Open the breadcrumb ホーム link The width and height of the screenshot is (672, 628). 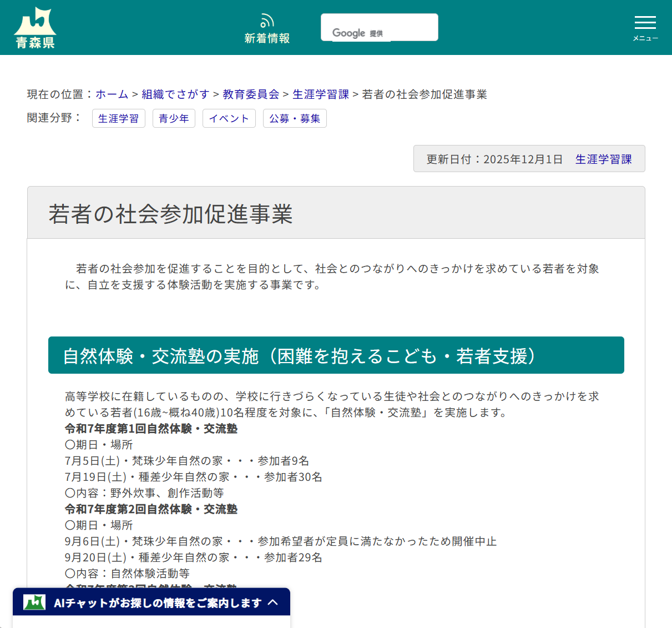pyautogui.click(x=112, y=94)
